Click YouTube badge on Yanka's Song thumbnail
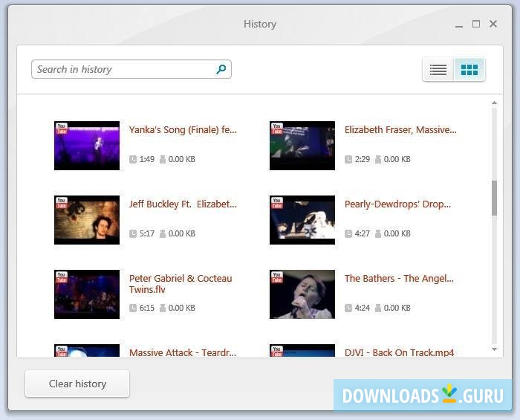 [x=62, y=129]
